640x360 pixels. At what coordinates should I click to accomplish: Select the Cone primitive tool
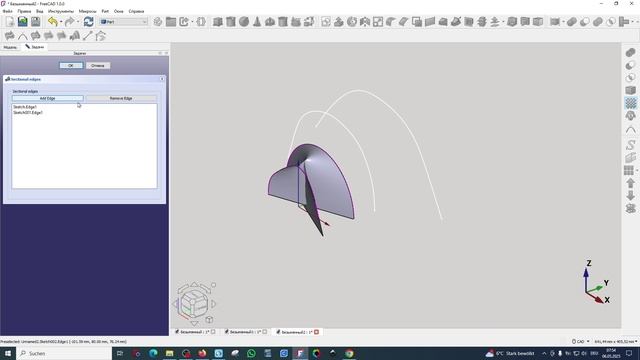click(257, 22)
